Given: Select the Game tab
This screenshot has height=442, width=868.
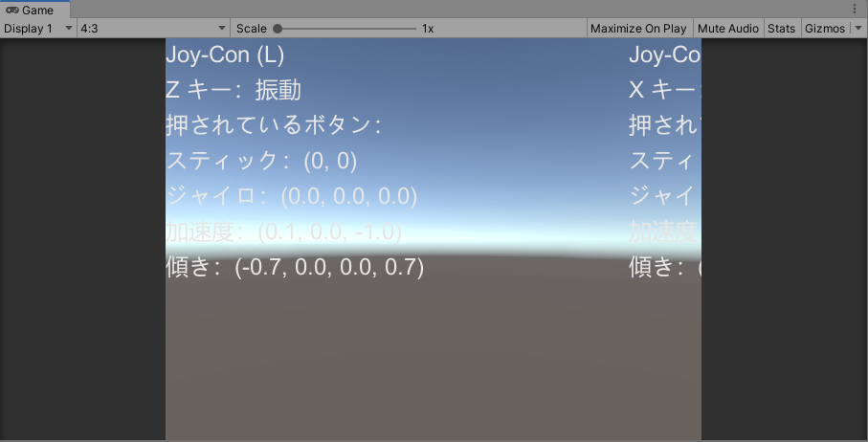Looking at the screenshot, I should click(x=34, y=10).
